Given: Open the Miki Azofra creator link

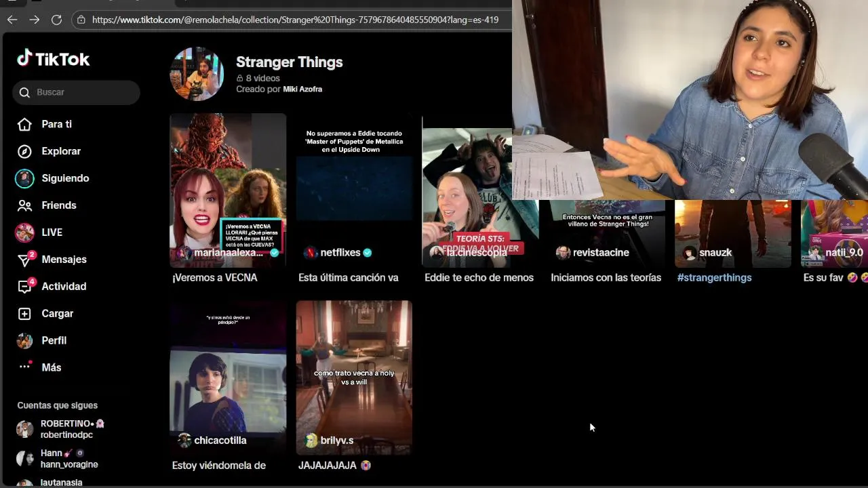Looking at the screenshot, I should coord(302,89).
